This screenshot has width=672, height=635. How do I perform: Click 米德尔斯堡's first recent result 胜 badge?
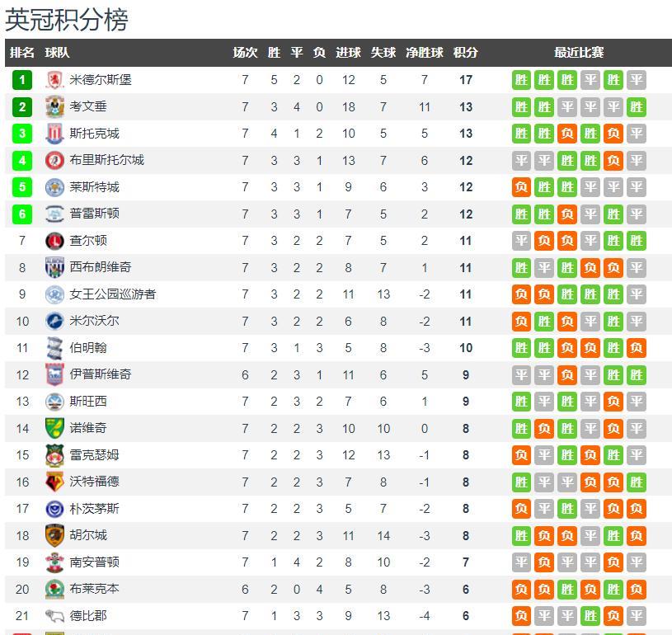coord(521,80)
